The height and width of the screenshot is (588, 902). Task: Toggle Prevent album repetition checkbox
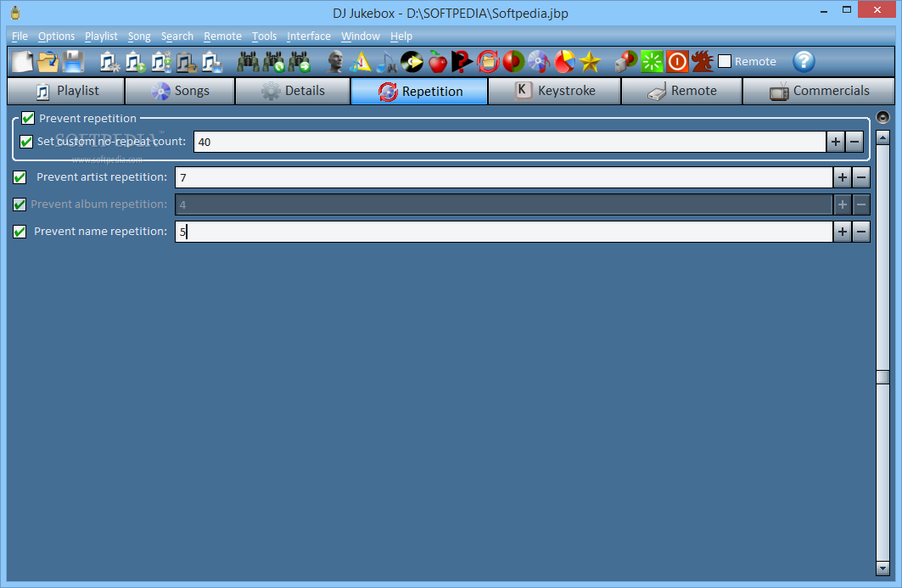click(x=20, y=204)
